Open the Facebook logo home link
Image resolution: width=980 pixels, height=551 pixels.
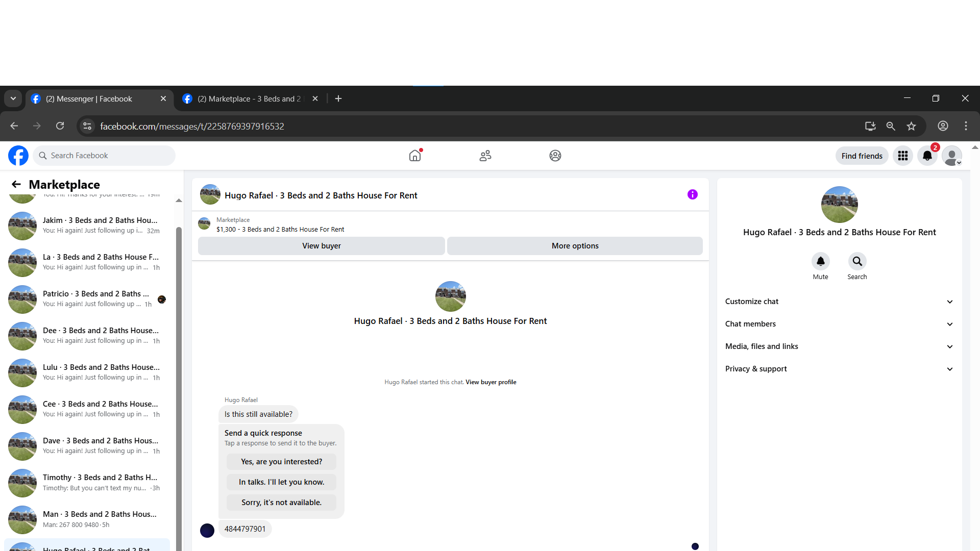pos(18,156)
